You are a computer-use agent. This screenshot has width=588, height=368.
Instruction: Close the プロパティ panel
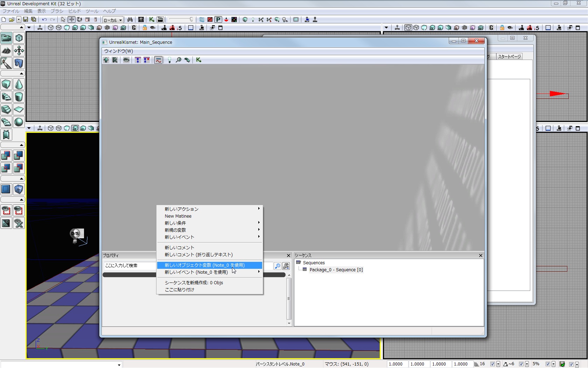(x=288, y=255)
